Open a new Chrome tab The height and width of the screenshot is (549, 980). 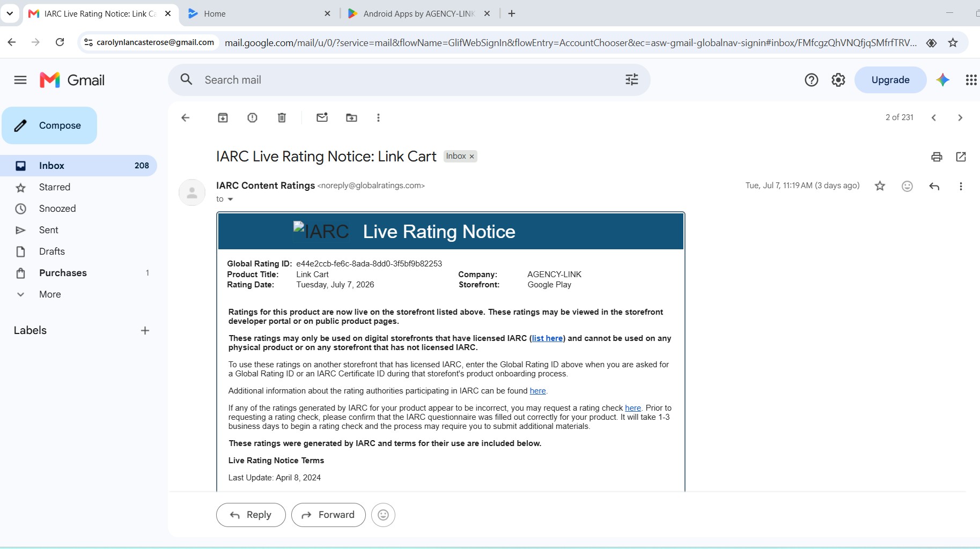[512, 13]
